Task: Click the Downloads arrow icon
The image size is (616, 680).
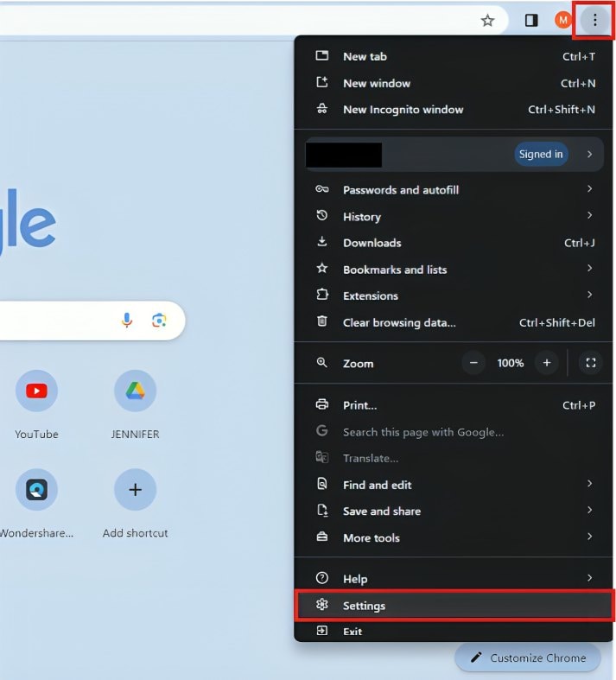Action: (322, 242)
